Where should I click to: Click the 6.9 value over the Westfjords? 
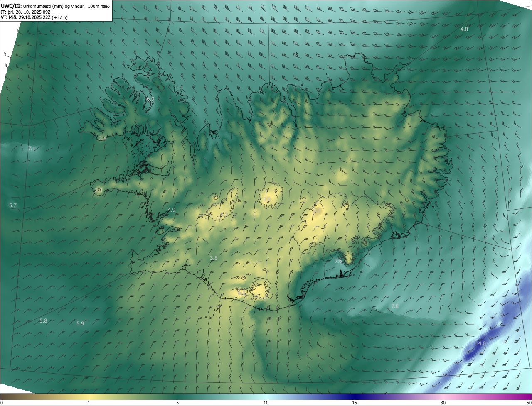pyautogui.click(x=150, y=99)
